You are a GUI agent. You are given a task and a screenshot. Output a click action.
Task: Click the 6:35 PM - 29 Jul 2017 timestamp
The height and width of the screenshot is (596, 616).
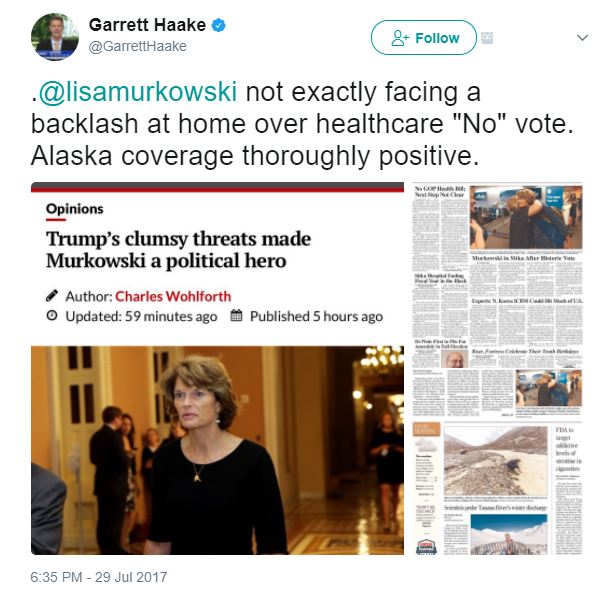click(x=99, y=577)
